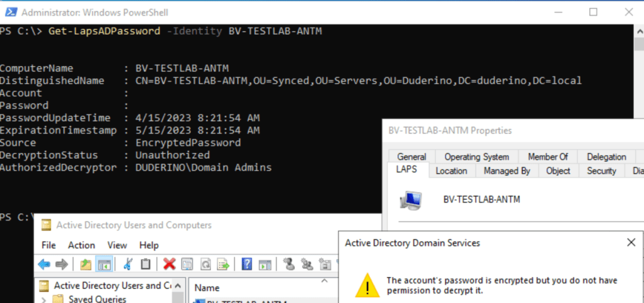
Task: Click the Refresh toolbar icon
Action: (x=205, y=265)
